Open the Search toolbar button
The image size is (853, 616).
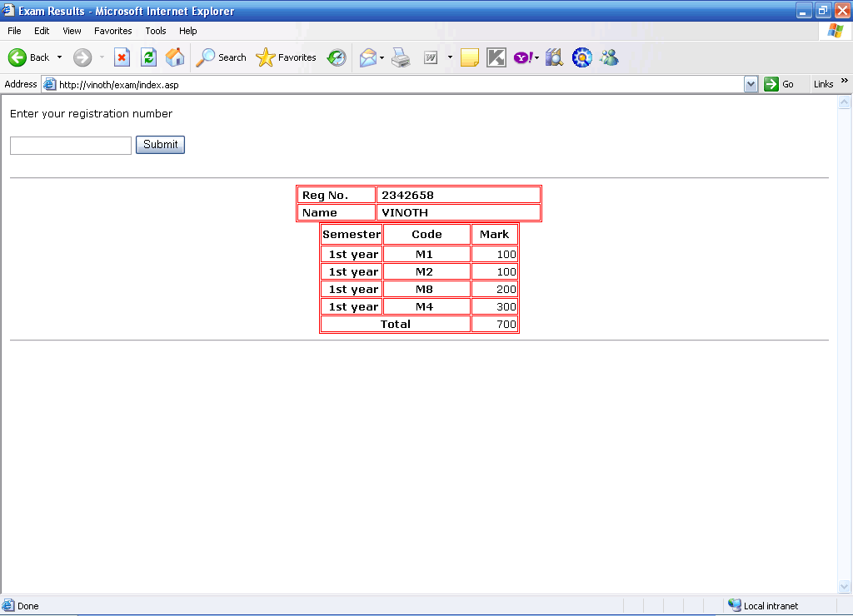pos(222,57)
